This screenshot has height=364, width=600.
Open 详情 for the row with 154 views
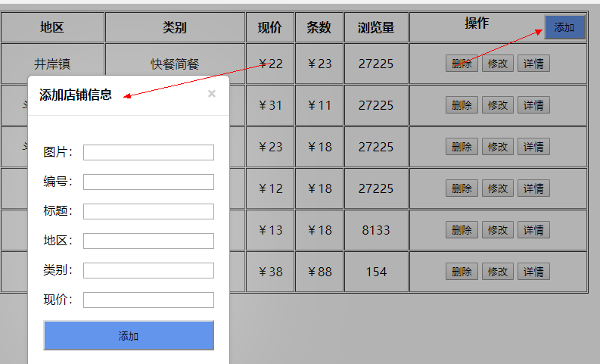[533, 272]
